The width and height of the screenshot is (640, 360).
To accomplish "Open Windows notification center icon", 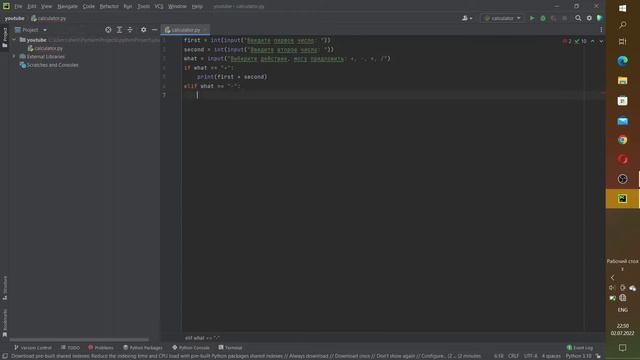I will point(622,348).
